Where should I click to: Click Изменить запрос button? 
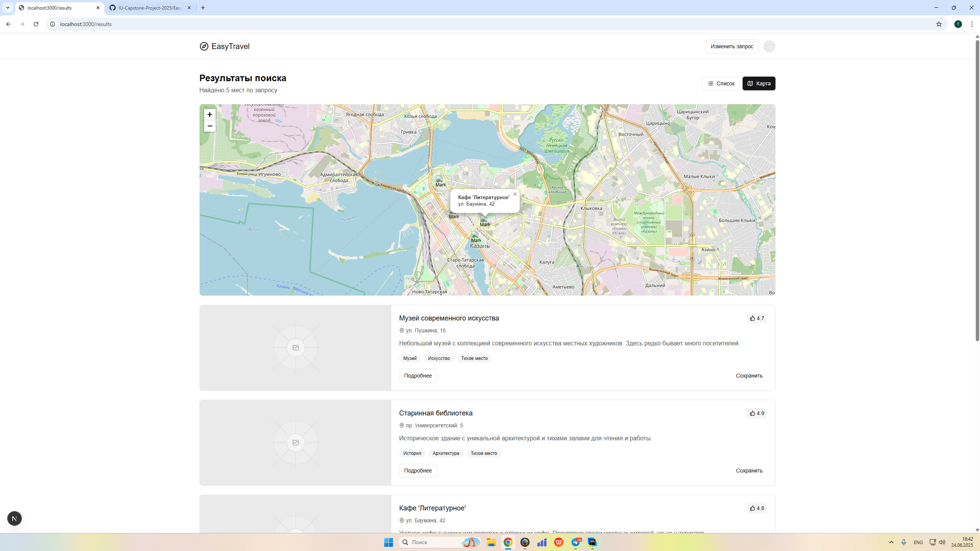pos(731,46)
